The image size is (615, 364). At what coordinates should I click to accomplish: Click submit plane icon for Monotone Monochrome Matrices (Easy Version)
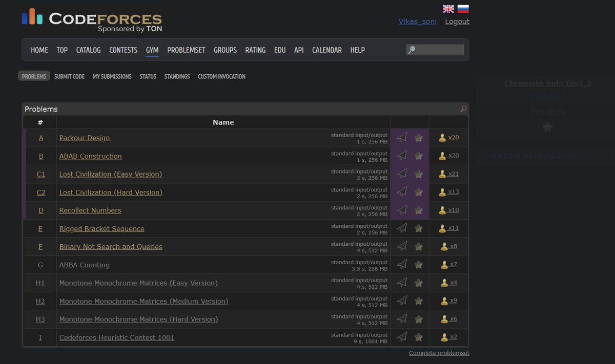pos(402,283)
